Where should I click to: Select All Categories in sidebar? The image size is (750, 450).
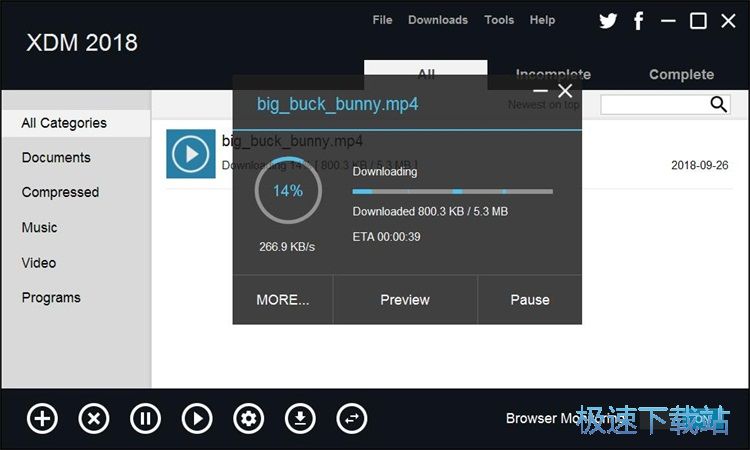coord(77,123)
